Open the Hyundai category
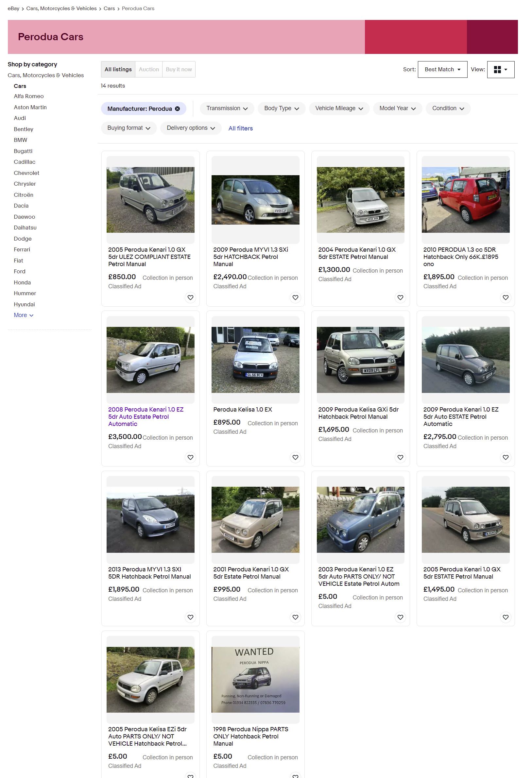The height and width of the screenshot is (778, 532). [x=24, y=304]
